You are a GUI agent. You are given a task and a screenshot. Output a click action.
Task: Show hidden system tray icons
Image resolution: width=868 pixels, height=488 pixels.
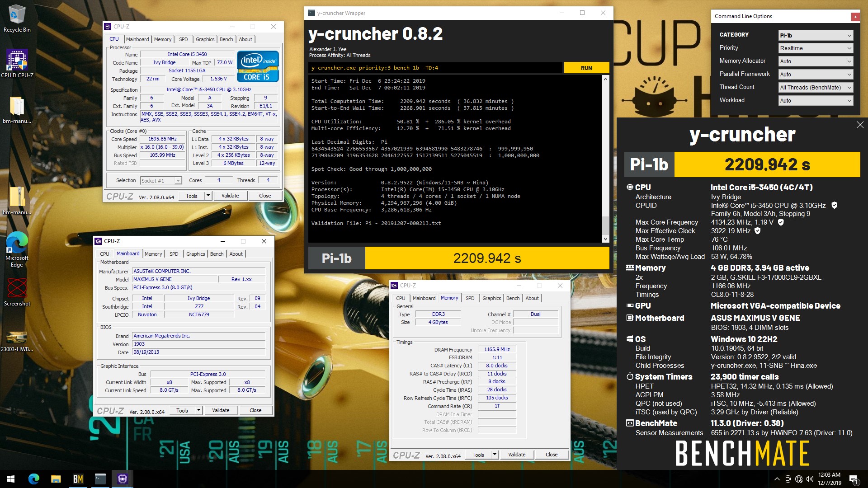(x=777, y=479)
